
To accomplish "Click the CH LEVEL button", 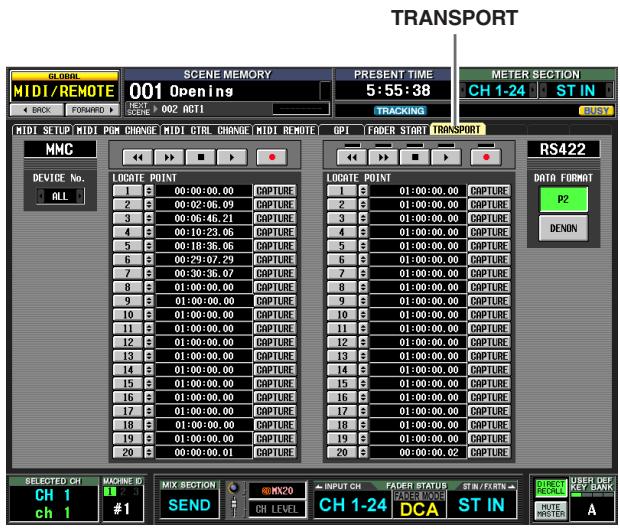I will point(277,509).
